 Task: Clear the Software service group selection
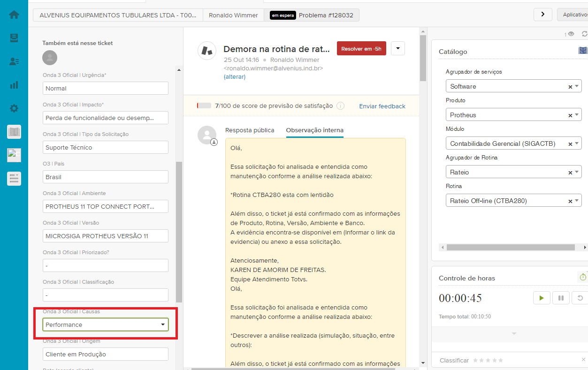click(570, 87)
